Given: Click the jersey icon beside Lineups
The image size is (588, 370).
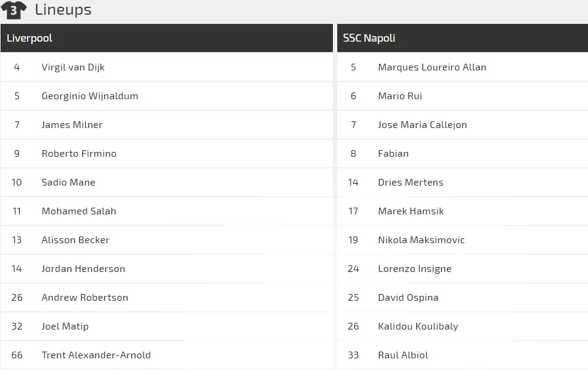Looking at the screenshot, I should point(13,10).
